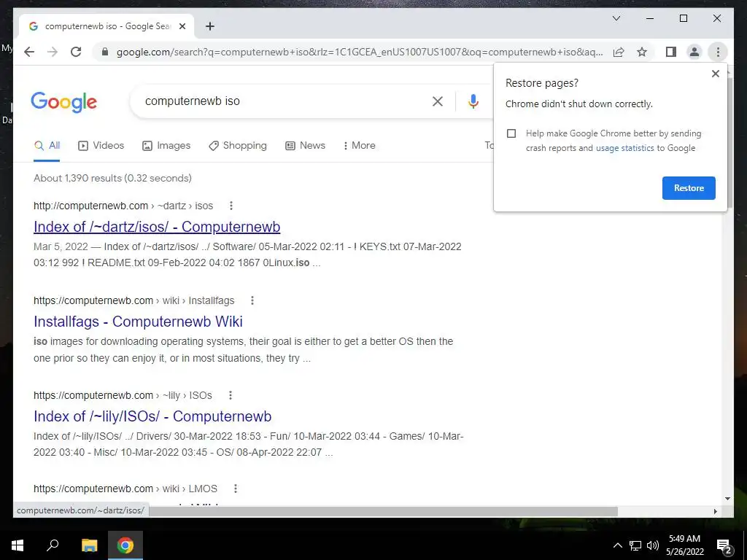747x560 pixels.
Task: Open Index of /~lily/ISOs/ link
Action: 152,416
